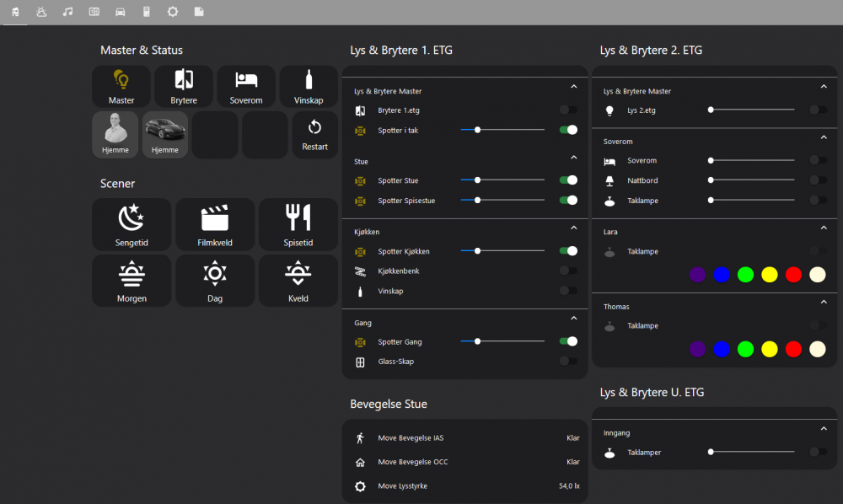
Task: Activate the Morgen scene
Action: [x=132, y=281]
